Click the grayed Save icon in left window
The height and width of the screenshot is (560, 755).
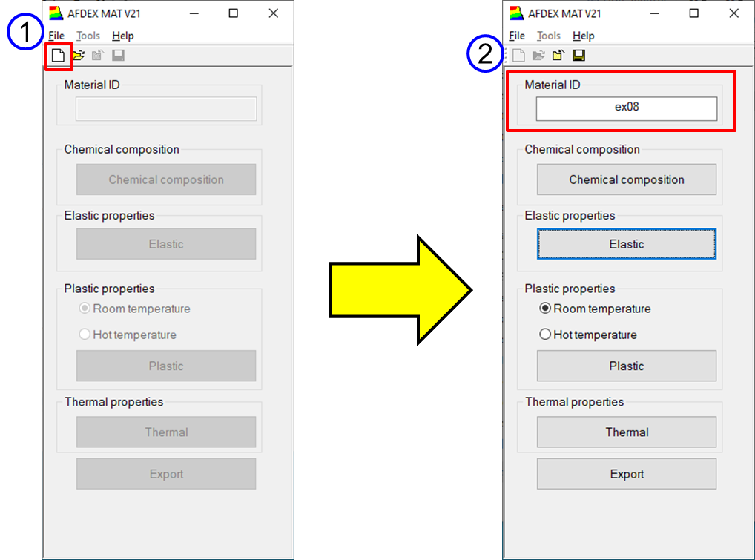(x=118, y=56)
